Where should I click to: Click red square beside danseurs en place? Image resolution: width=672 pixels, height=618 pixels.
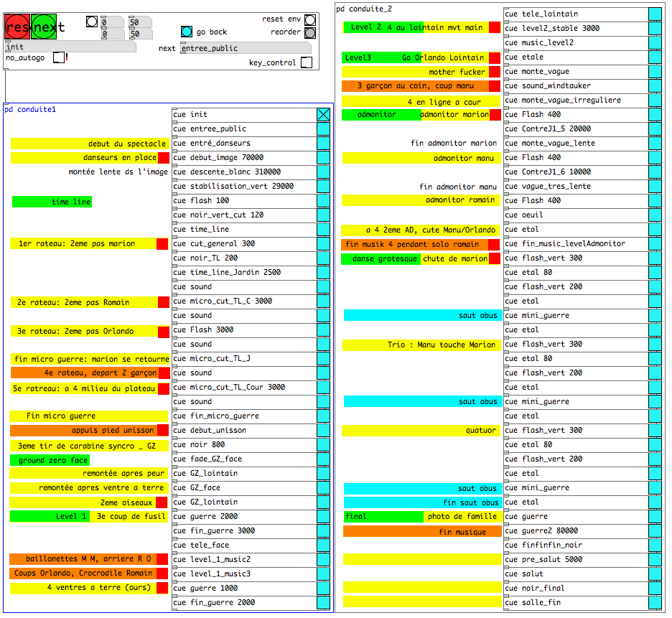click(x=163, y=158)
